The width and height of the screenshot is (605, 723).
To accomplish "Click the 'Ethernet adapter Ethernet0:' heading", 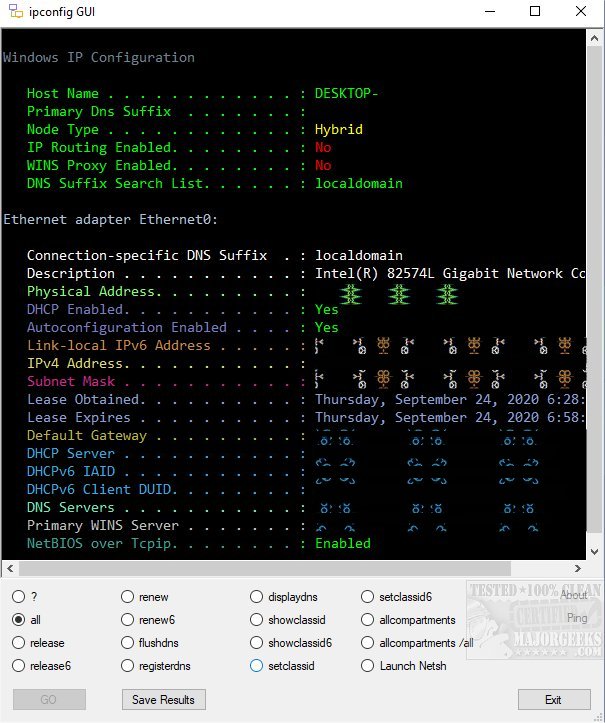I will click(110, 219).
